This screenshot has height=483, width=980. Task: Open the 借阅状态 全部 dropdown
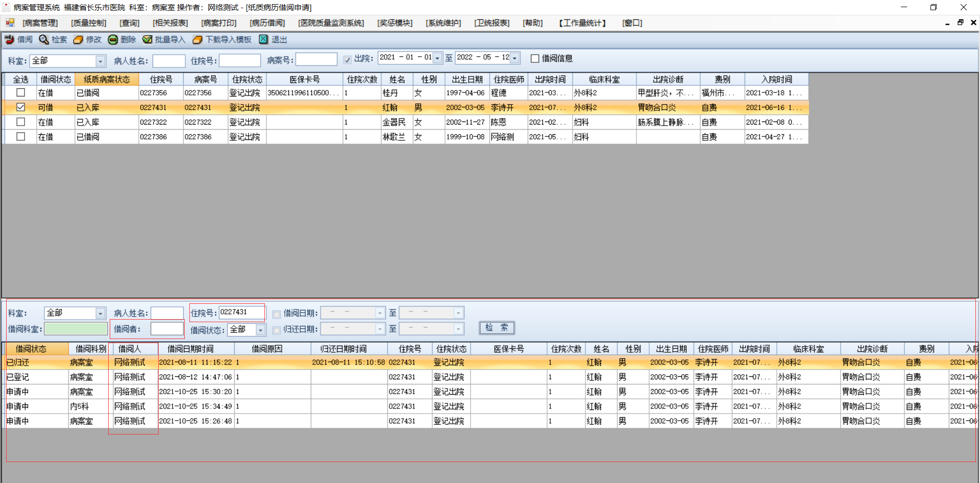(261, 330)
